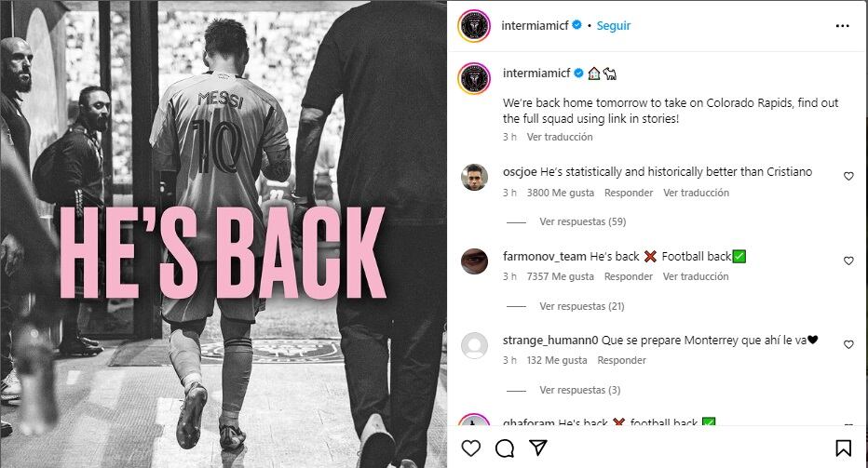Screen dimensions: 868x468
Task: Open intermiamicf username in header
Action: tap(535, 25)
